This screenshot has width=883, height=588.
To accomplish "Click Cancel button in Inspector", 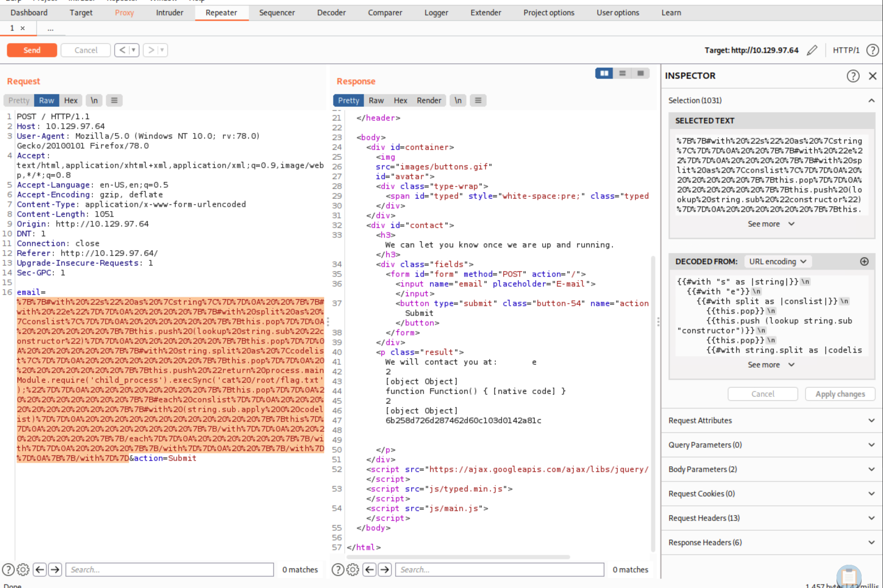I will pos(763,394).
